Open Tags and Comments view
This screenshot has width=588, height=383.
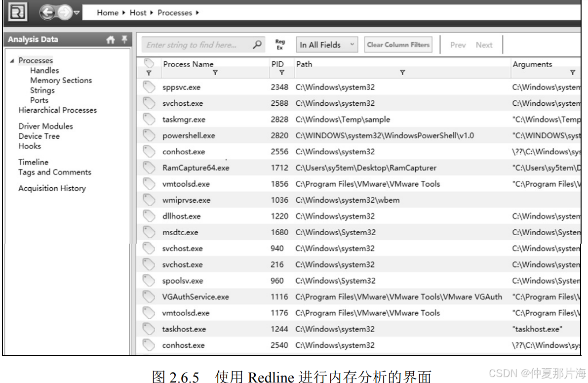coord(55,172)
